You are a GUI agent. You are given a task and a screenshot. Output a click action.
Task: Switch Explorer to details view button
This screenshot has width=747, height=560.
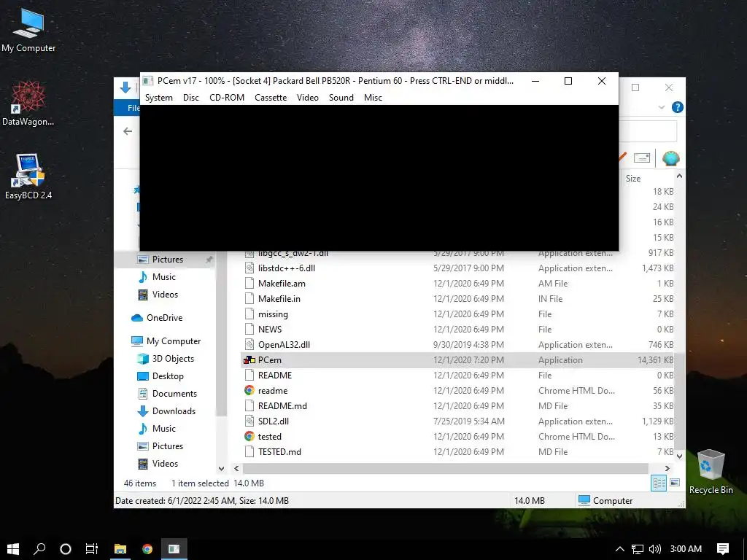click(x=659, y=483)
